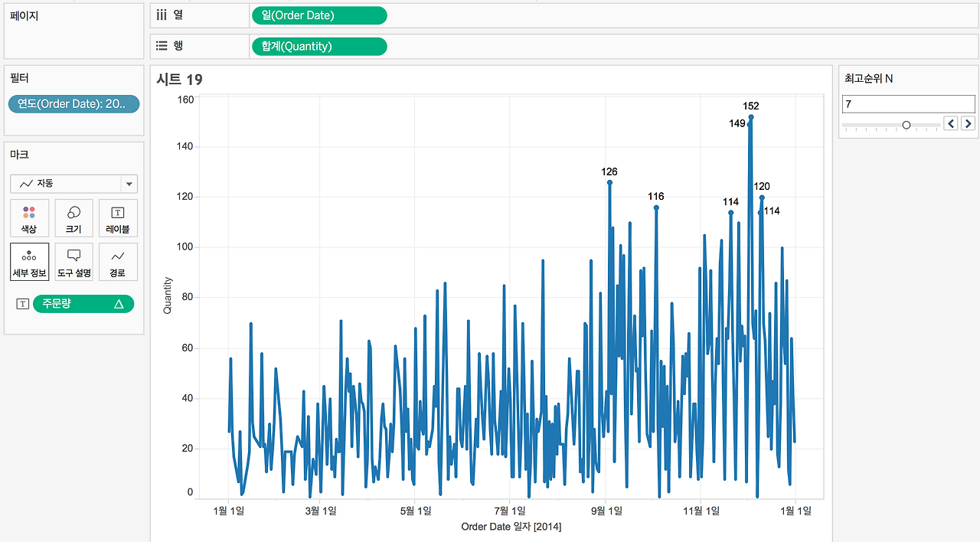Open the 경로 (Path) mark card
This screenshot has width=980, height=542.
tap(118, 262)
